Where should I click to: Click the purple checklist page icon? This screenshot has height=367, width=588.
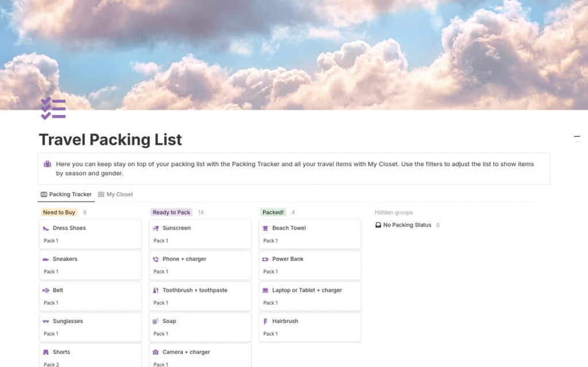click(x=53, y=109)
